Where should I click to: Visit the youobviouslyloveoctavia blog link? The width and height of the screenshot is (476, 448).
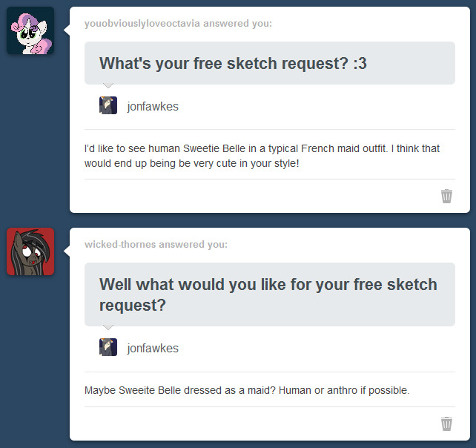pyautogui.click(x=142, y=24)
